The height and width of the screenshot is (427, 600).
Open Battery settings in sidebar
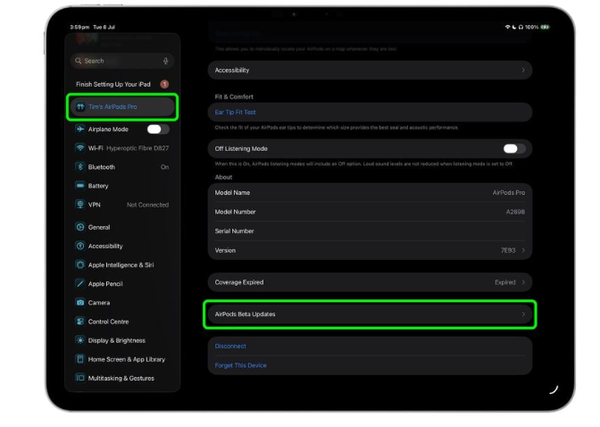coord(122,186)
